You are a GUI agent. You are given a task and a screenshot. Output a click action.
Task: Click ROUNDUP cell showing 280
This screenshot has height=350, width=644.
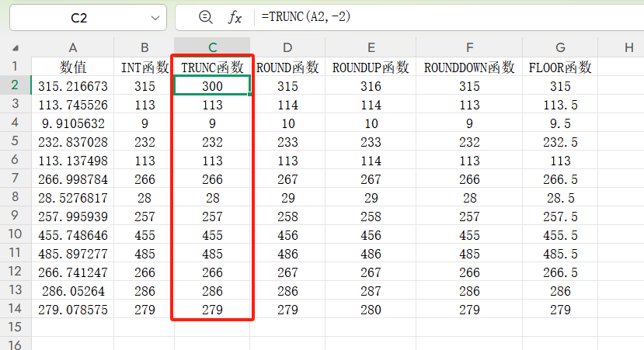pos(371,310)
